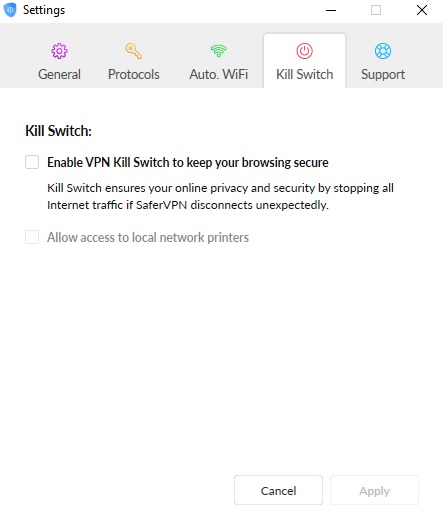Select the Kill Switch tab label
Viewport: 443px width, 527px height.
(305, 74)
